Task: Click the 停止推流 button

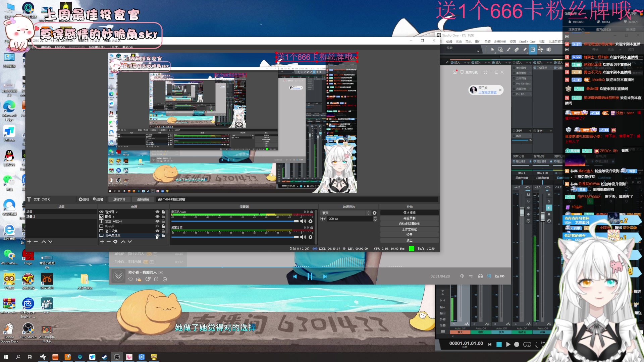Action: 409,213
